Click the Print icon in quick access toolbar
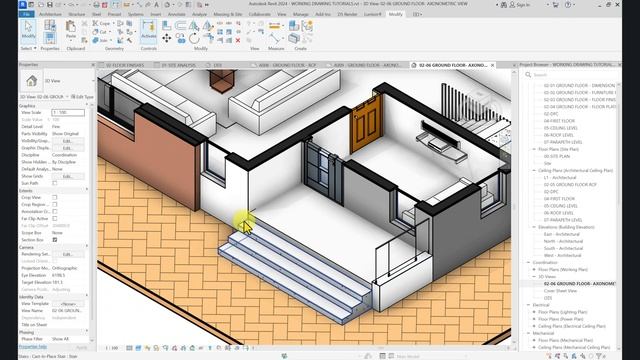Image resolution: width=640 pixels, height=360 pixels. 96,5
